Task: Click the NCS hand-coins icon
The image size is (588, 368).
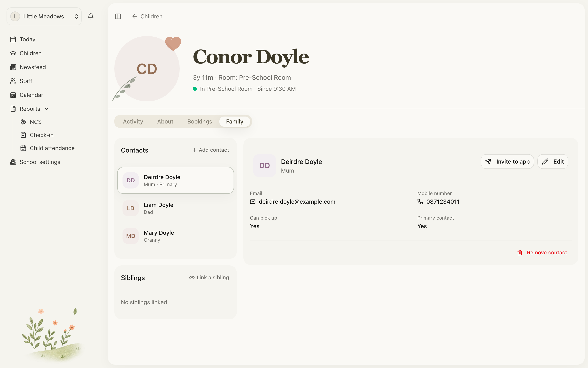Action: [23, 122]
